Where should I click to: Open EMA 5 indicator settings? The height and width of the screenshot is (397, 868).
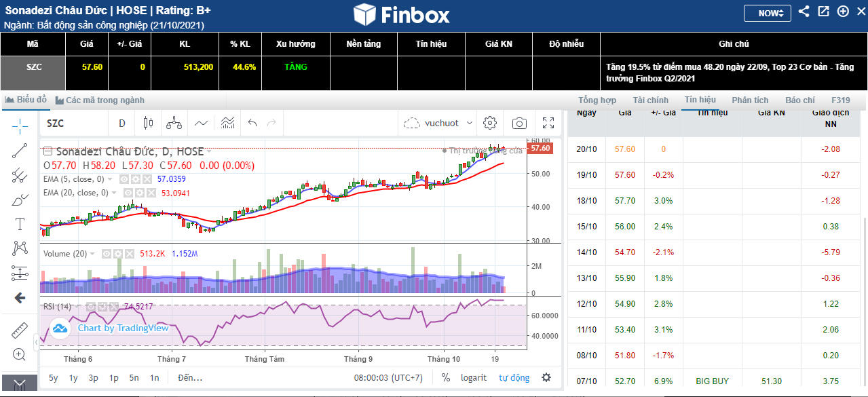[x=135, y=179]
